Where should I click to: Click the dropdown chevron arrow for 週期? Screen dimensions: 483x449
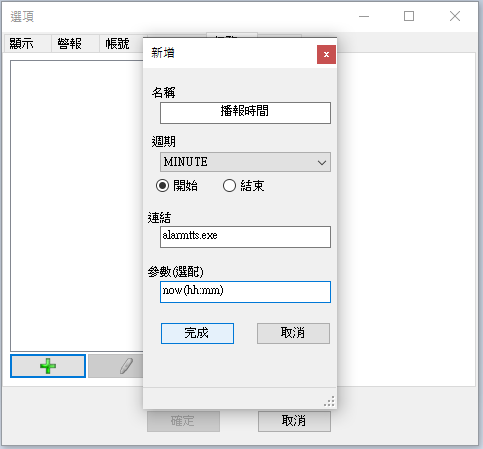coord(322,162)
